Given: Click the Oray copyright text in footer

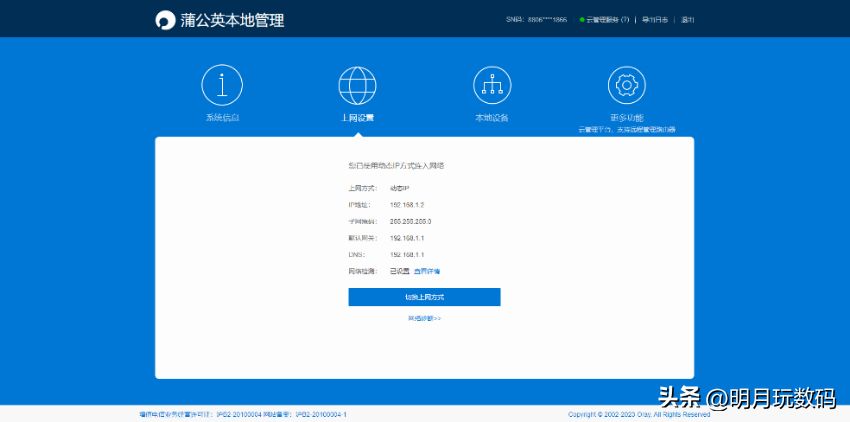Looking at the screenshot, I should [x=638, y=414].
